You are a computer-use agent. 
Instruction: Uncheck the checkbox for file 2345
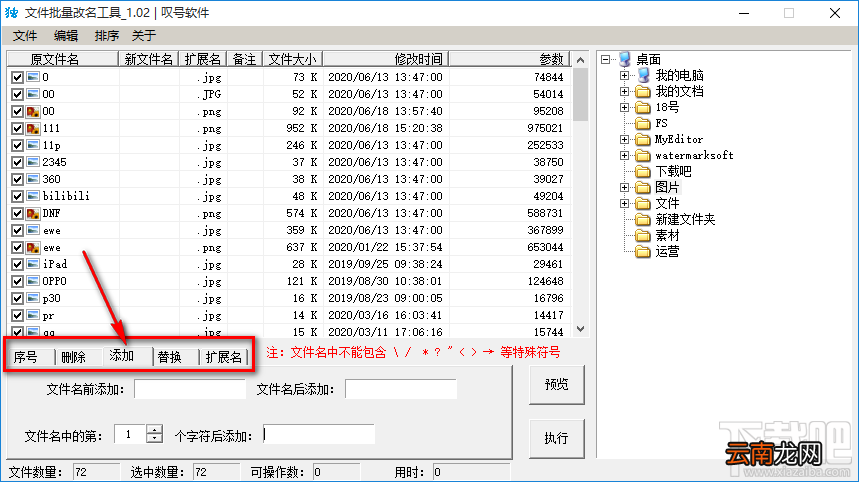[17, 162]
